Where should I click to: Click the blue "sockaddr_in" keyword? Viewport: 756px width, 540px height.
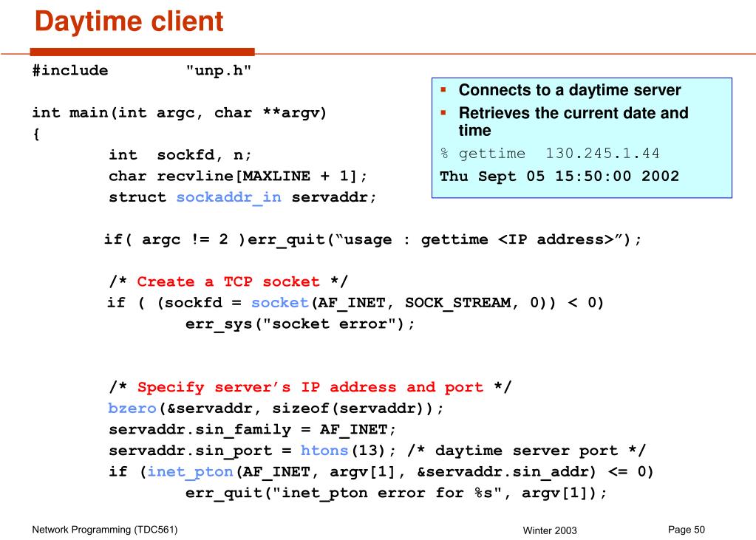(228, 198)
